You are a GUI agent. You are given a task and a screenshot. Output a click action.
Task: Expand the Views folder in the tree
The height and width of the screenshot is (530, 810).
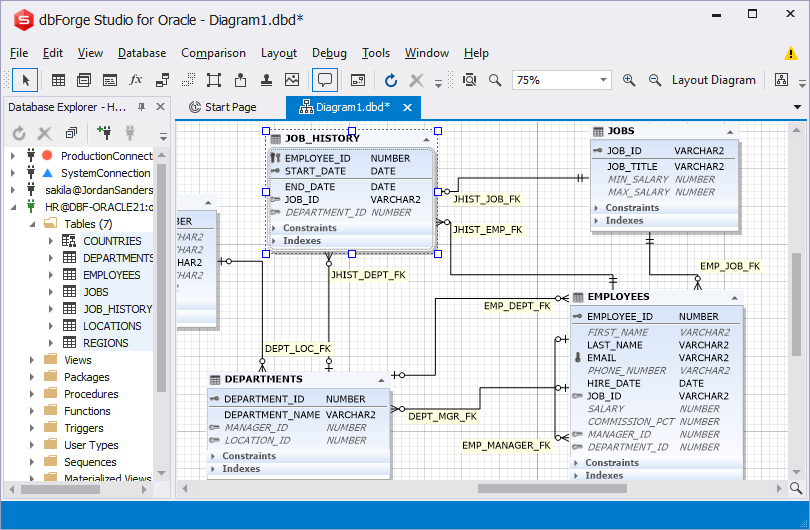31,360
